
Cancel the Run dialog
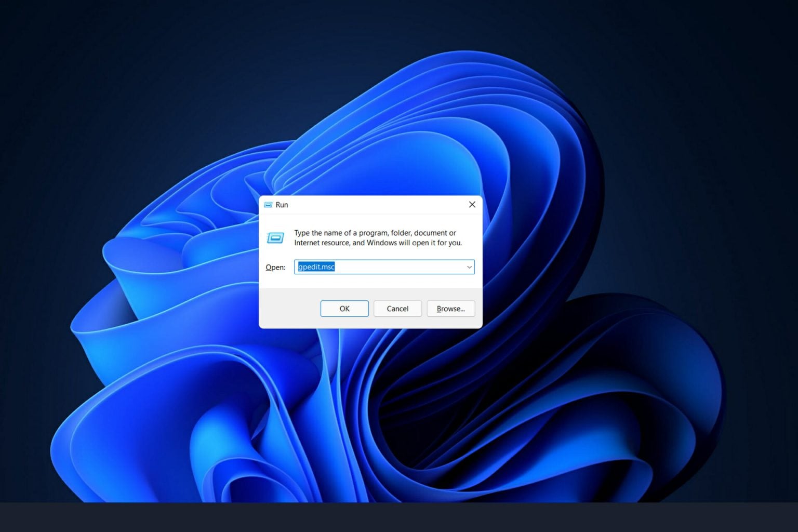397,308
